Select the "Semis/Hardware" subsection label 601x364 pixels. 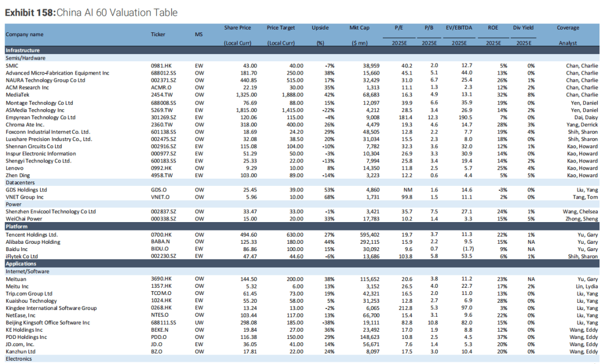tap(25, 58)
